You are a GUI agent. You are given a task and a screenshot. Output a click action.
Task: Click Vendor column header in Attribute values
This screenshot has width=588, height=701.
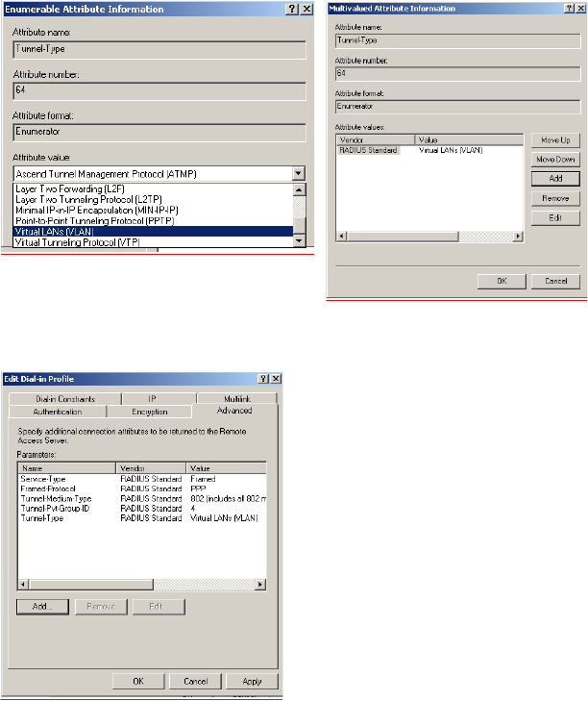(x=376, y=140)
